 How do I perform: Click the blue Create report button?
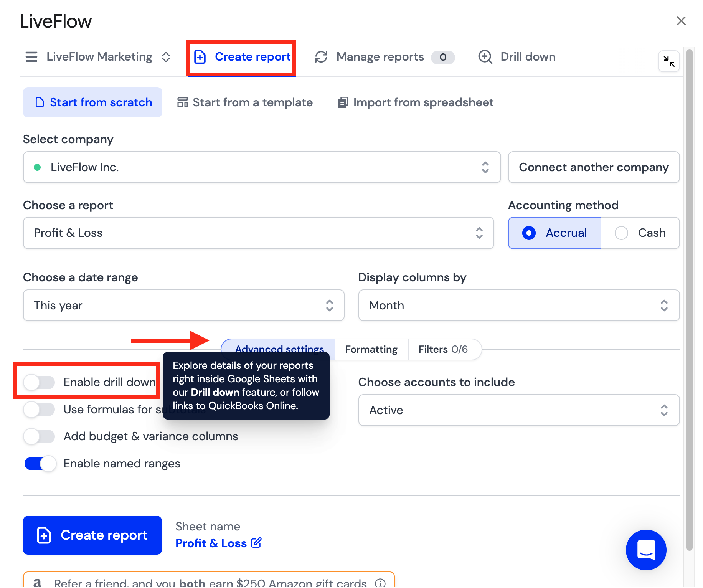click(92, 535)
